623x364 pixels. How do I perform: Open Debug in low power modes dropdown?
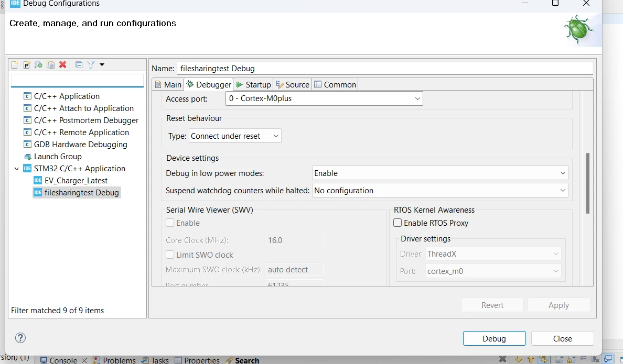440,173
